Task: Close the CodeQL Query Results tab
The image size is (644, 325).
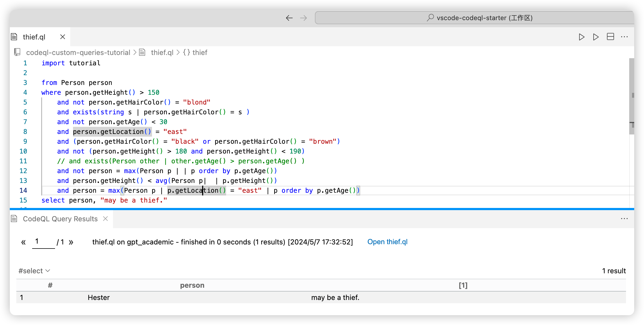Action: pos(105,219)
